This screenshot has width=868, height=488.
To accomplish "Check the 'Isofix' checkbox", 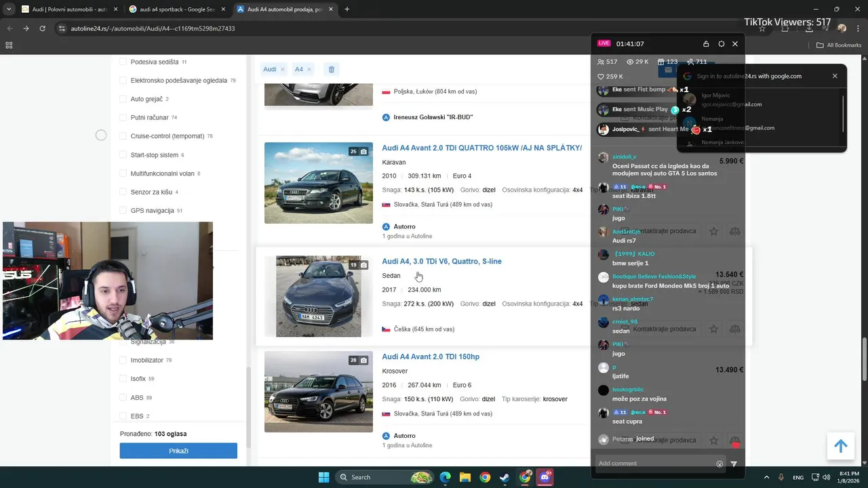I will click(123, 379).
